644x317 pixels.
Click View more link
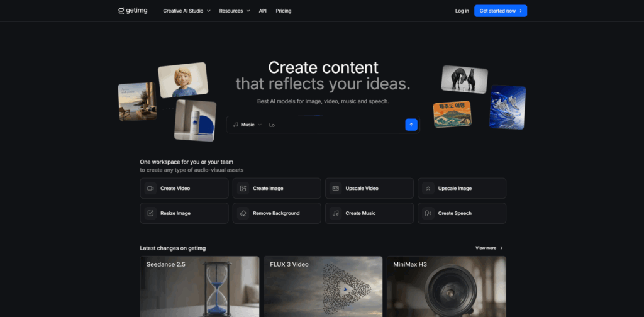point(489,248)
